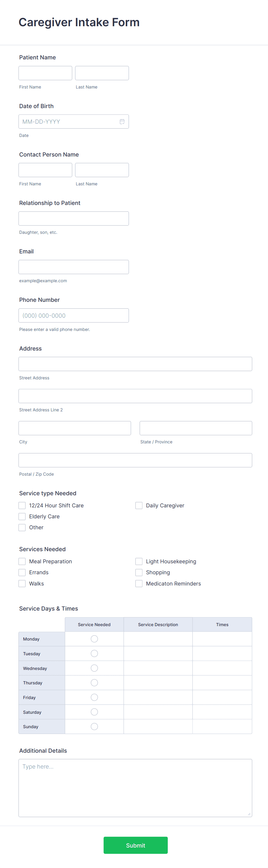Enable the Walks service option
This screenshot has width=268, height=868.
coord(22,583)
